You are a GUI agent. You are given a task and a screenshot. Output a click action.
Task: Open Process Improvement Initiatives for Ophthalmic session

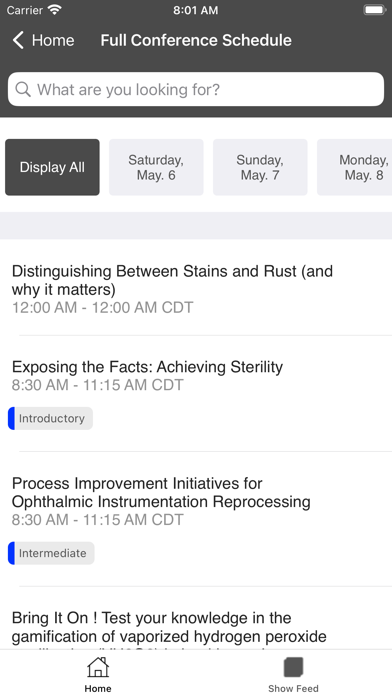point(196,519)
